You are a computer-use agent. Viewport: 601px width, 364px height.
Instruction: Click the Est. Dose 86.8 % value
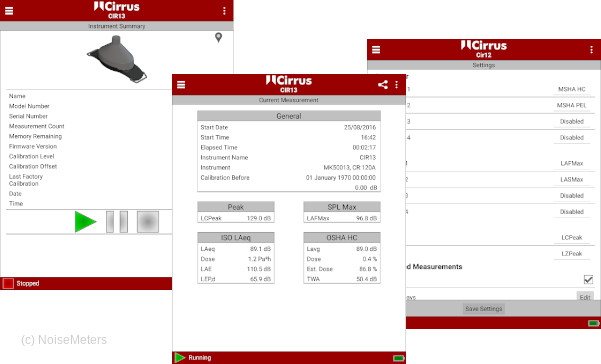click(x=368, y=269)
